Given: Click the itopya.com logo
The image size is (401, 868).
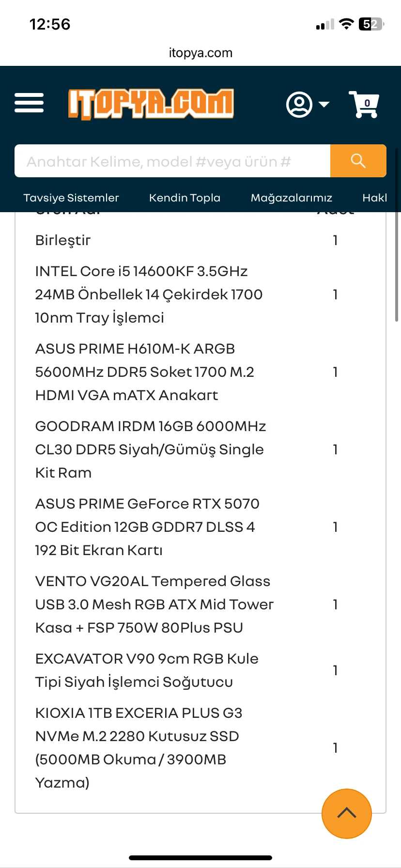Looking at the screenshot, I should pyautogui.click(x=151, y=104).
